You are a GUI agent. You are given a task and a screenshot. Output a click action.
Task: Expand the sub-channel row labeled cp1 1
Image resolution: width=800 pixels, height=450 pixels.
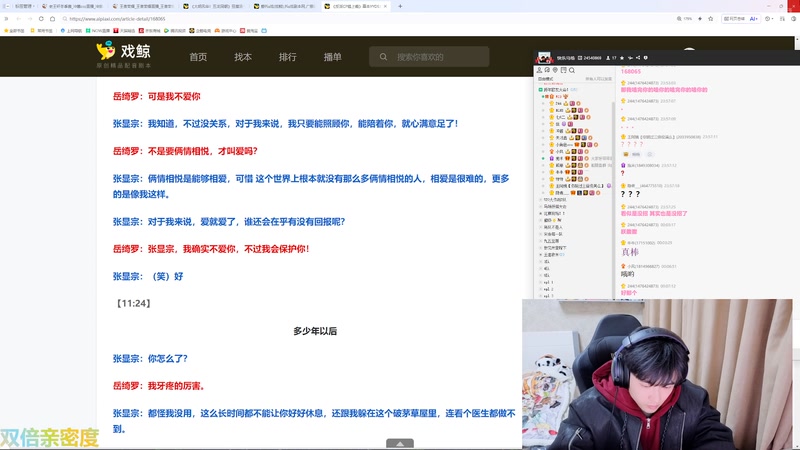coord(547,282)
